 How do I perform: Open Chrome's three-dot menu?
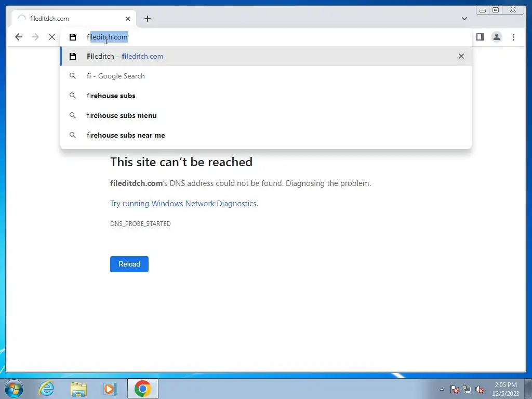[x=514, y=37]
